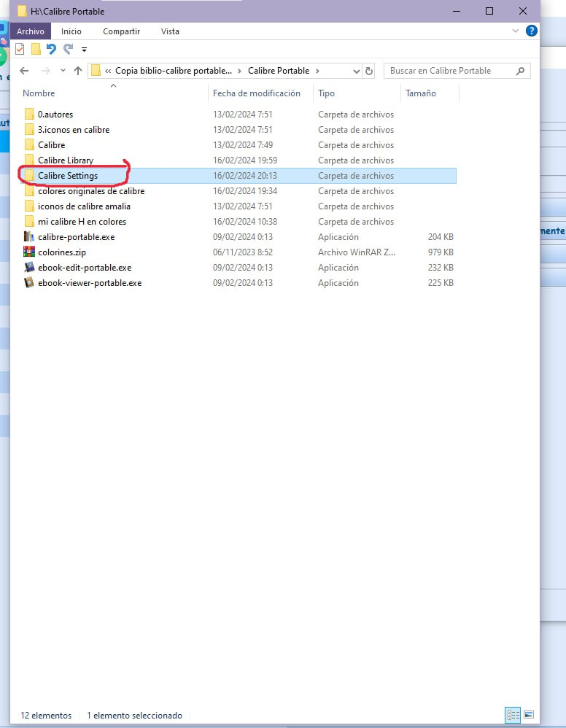The height and width of the screenshot is (728, 566).
Task: Go up one folder level arrow
Action: [x=78, y=71]
